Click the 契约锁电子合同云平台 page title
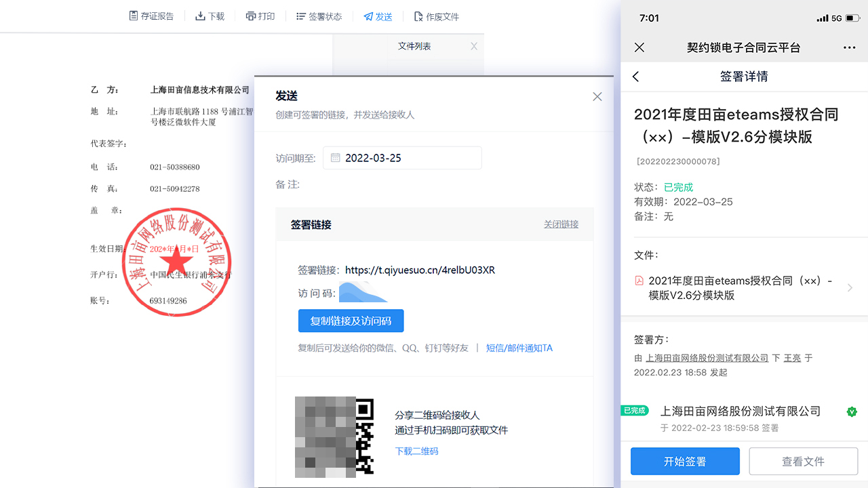The width and height of the screenshot is (868, 488). click(744, 47)
